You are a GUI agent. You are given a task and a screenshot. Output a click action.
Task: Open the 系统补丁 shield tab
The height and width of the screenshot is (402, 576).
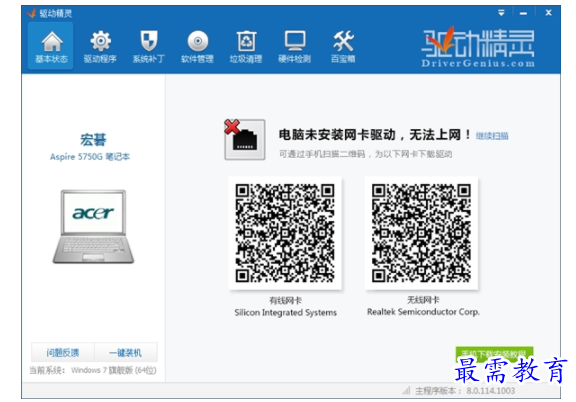coord(148,46)
